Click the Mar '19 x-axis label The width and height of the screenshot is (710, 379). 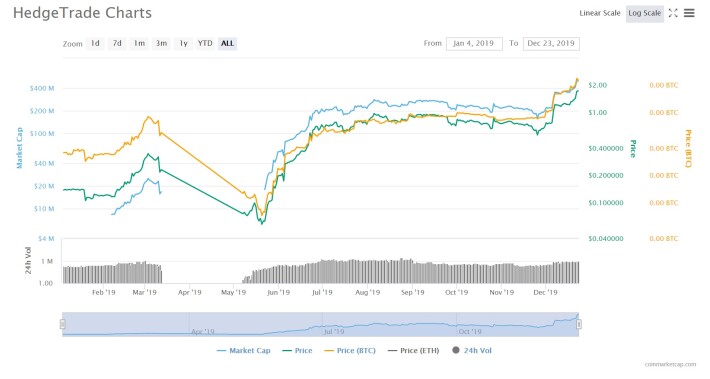pyautogui.click(x=144, y=293)
